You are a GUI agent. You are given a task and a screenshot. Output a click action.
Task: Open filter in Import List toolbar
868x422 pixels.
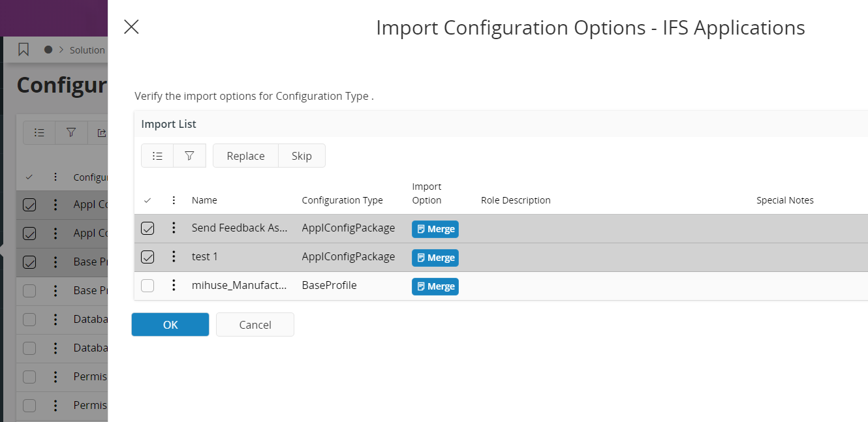coord(189,156)
